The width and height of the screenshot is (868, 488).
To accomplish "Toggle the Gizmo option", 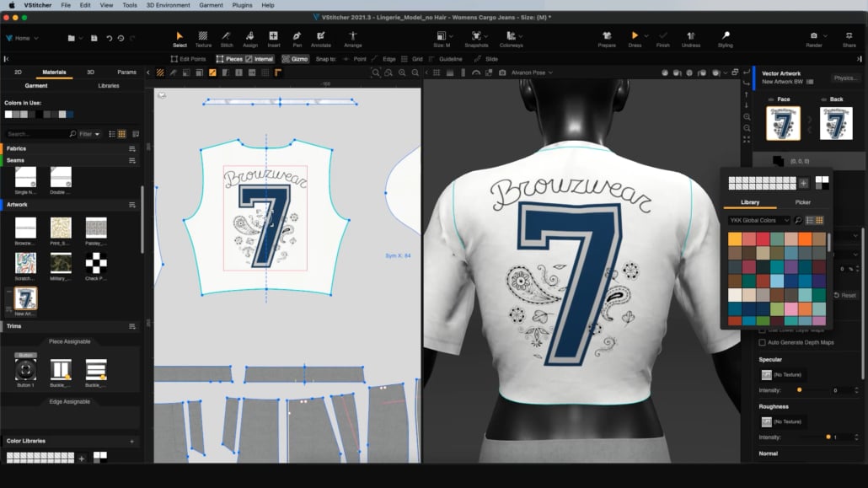I will click(x=295, y=59).
